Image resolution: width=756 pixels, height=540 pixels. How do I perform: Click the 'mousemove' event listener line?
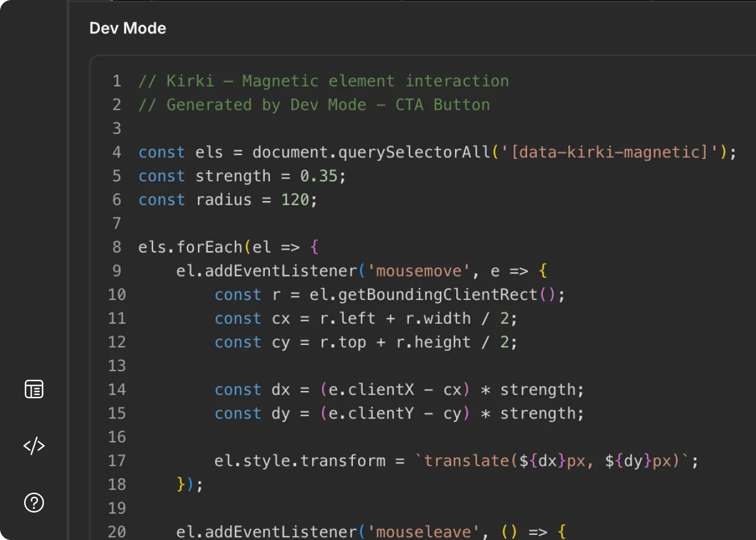click(x=362, y=271)
